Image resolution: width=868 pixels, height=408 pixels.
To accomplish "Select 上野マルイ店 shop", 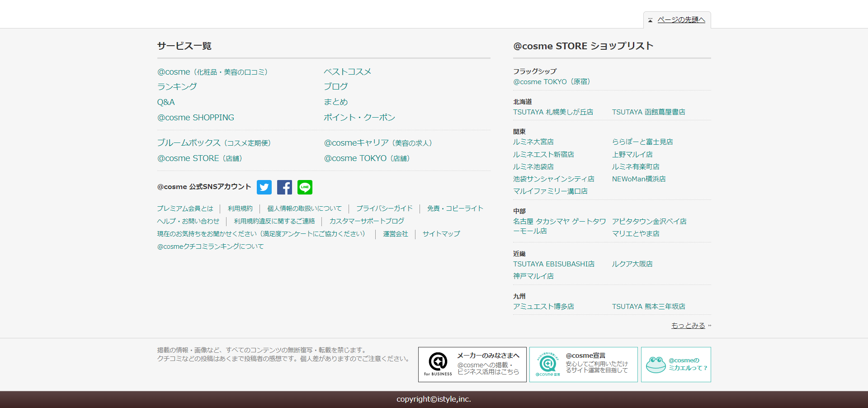I will click(x=632, y=155).
